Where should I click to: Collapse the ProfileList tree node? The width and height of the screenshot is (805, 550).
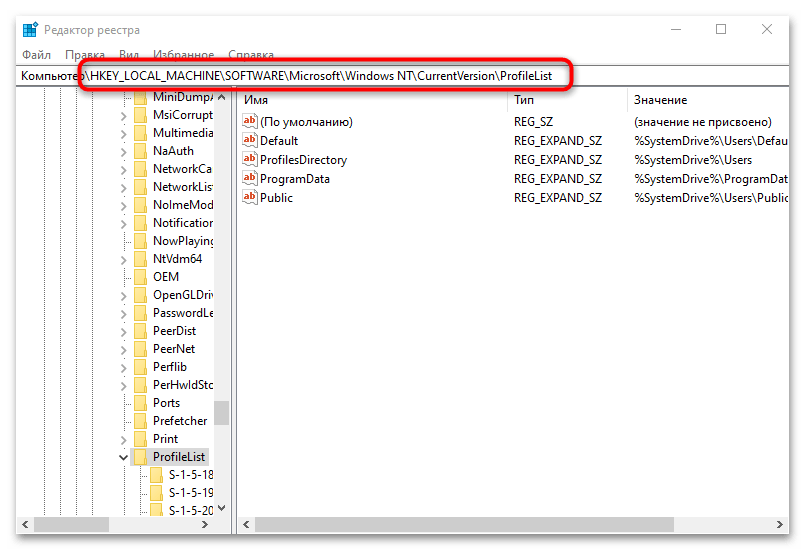(123, 457)
